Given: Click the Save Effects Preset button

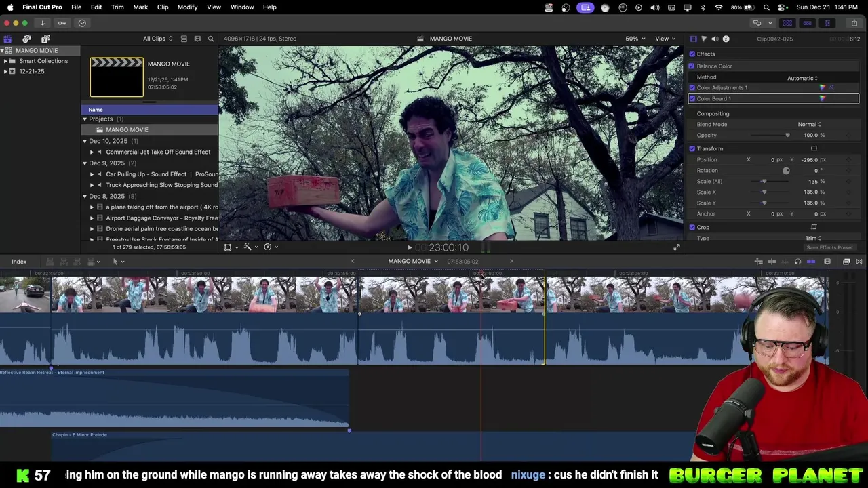Looking at the screenshot, I should pos(829,247).
